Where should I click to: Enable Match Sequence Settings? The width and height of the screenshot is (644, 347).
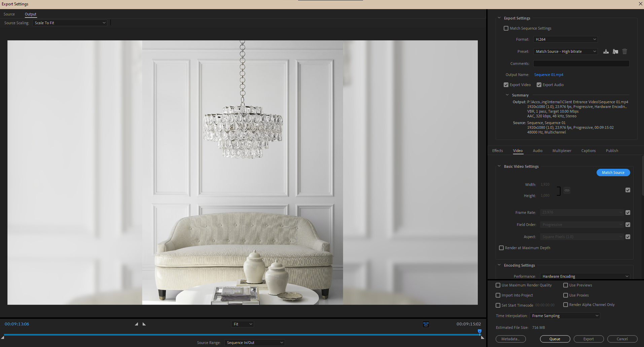[506, 28]
